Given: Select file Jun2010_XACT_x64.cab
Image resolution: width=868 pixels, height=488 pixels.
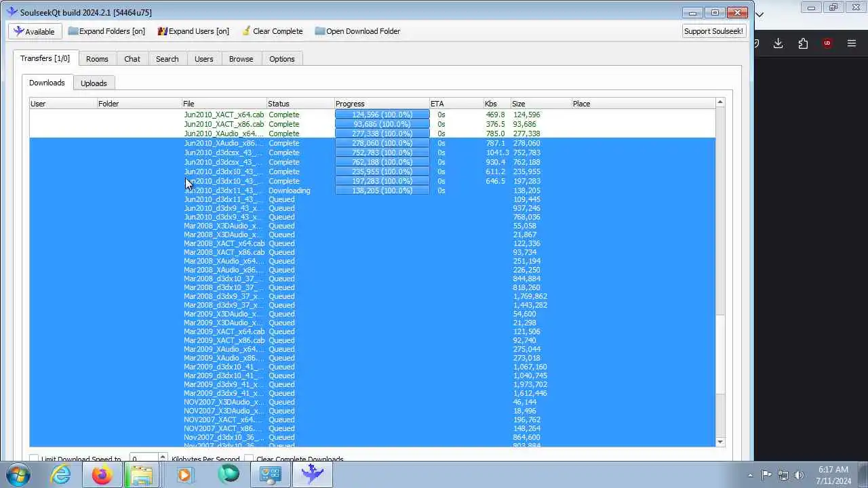Looking at the screenshot, I should coord(224,115).
